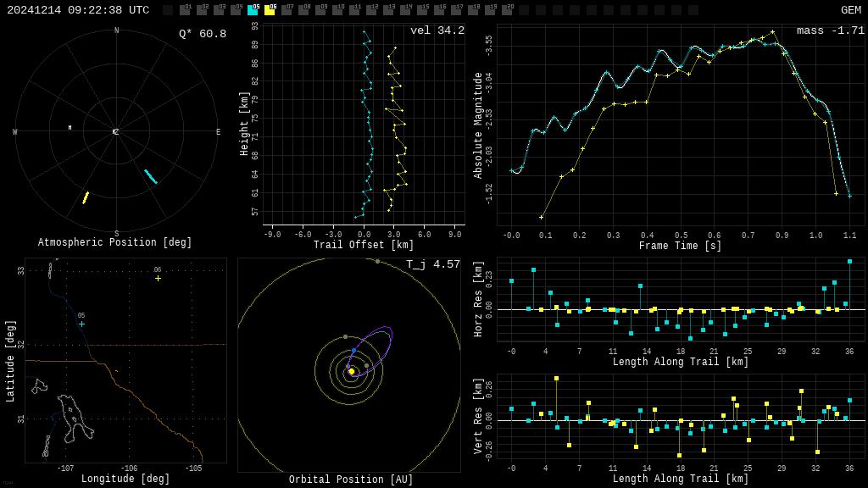Click the blue Earth dot on orbit
The image size is (868, 488).
pyautogui.click(x=354, y=350)
